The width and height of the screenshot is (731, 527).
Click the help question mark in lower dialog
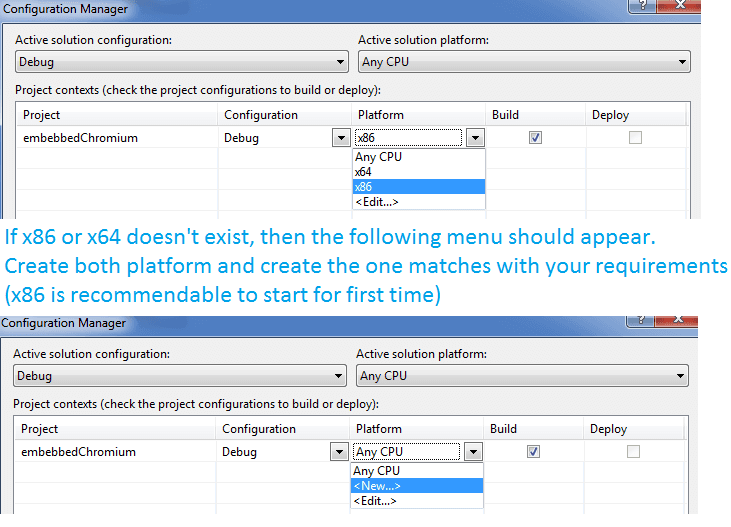click(x=640, y=320)
